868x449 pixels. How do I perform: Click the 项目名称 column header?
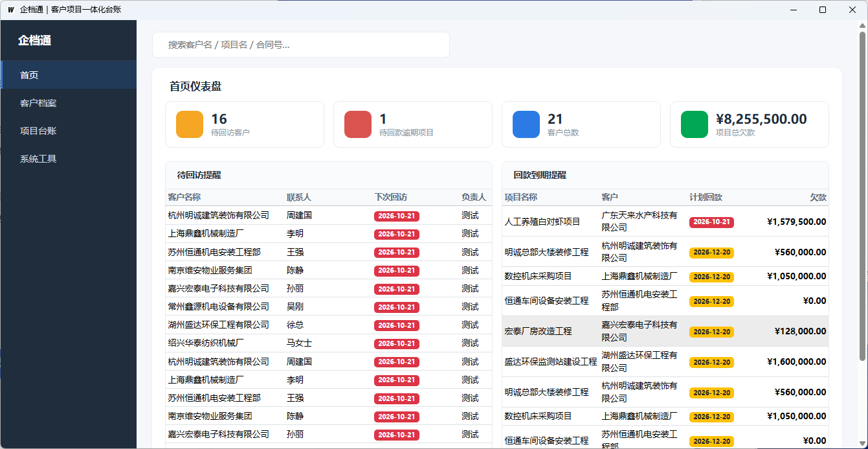click(x=521, y=197)
